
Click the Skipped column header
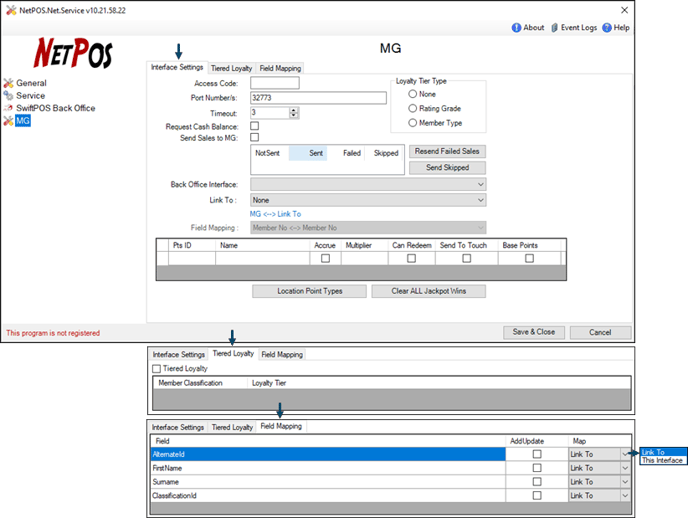click(x=384, y=153)
